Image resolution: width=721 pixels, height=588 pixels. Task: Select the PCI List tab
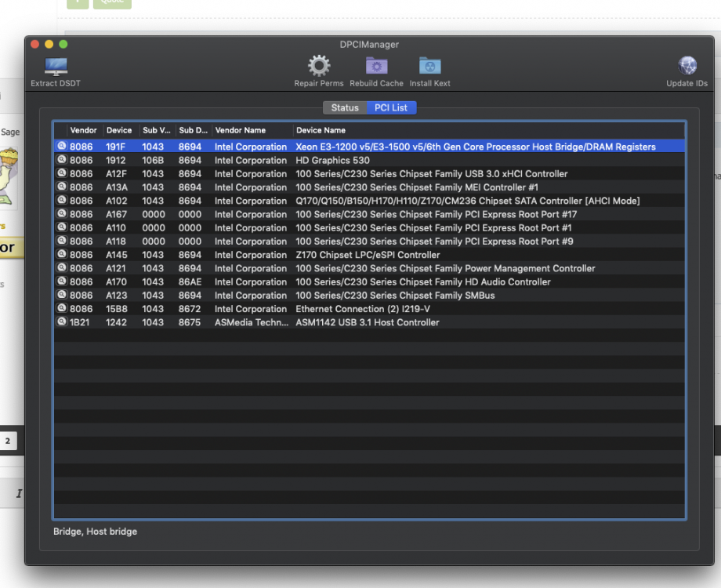pyautogui.click(x=391, y=107)
